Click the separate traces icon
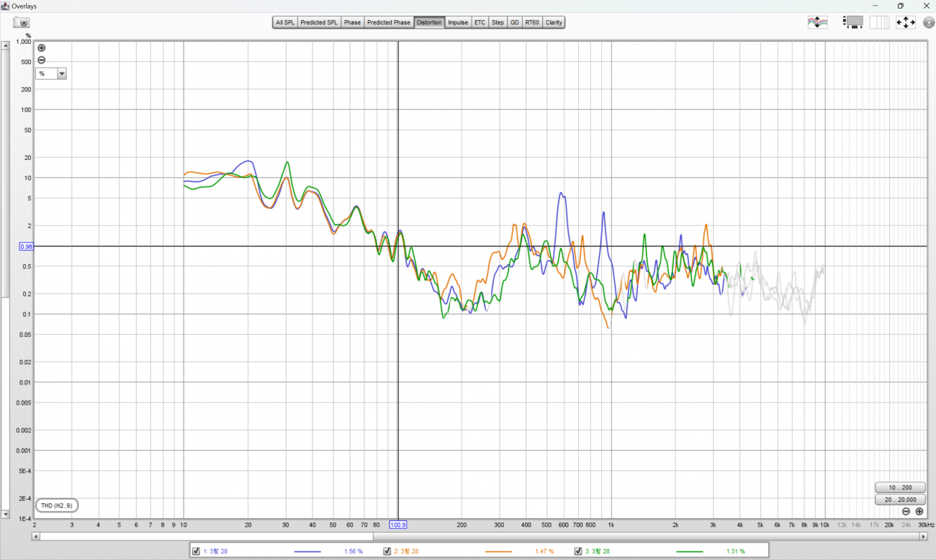 click(x=818, y=23)
